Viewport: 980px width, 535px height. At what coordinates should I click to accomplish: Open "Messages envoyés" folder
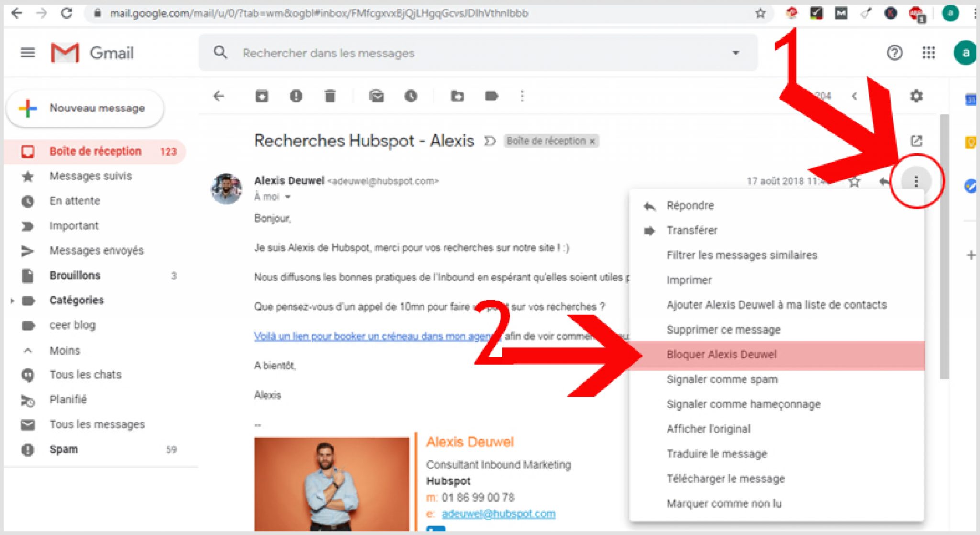coord(95,251)
